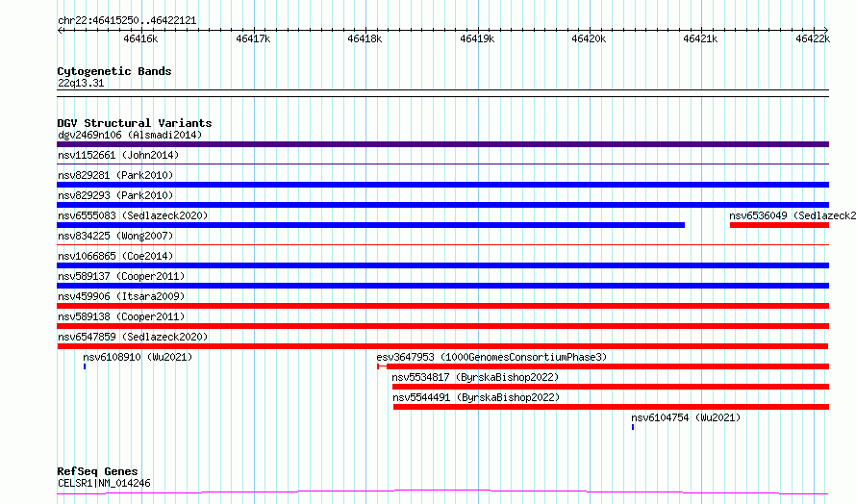Select the tiny blue nsv6104754 marker

coord(633,427)
